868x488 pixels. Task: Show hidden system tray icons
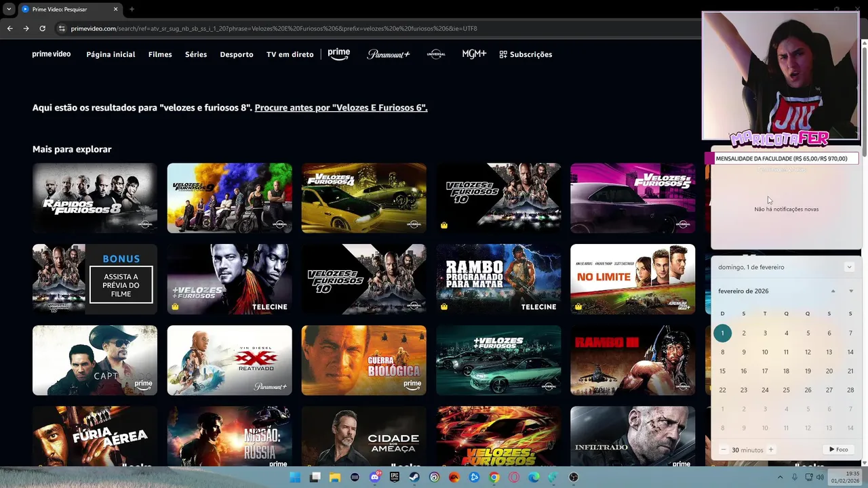pyautogui.click(x=780, y=477)
